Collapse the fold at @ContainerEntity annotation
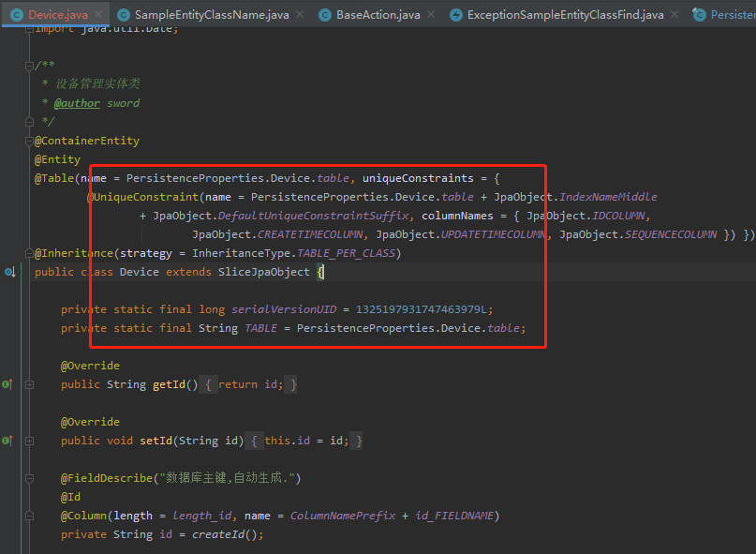Screen dimensions: 756x554 point(30,141)
